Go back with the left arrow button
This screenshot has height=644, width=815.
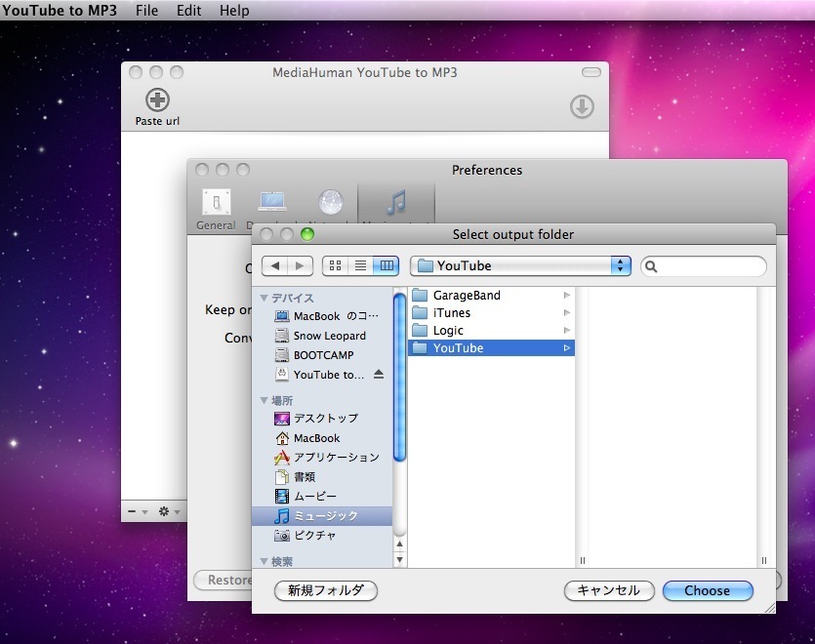[x=276, y=265]
